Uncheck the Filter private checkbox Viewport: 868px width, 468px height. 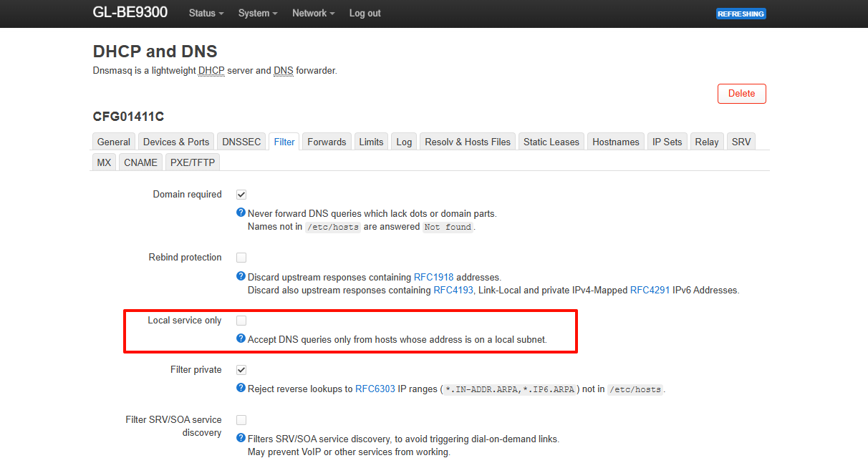241,370
